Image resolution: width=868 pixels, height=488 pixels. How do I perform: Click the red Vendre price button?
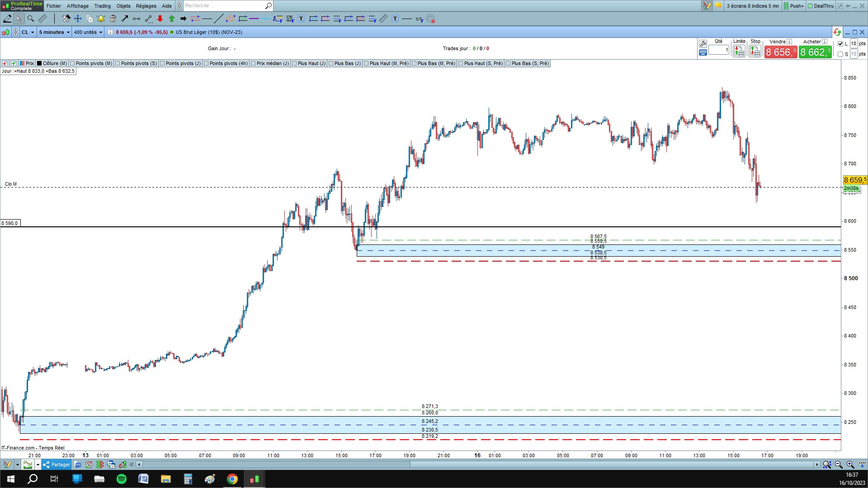tap(781, 52)
